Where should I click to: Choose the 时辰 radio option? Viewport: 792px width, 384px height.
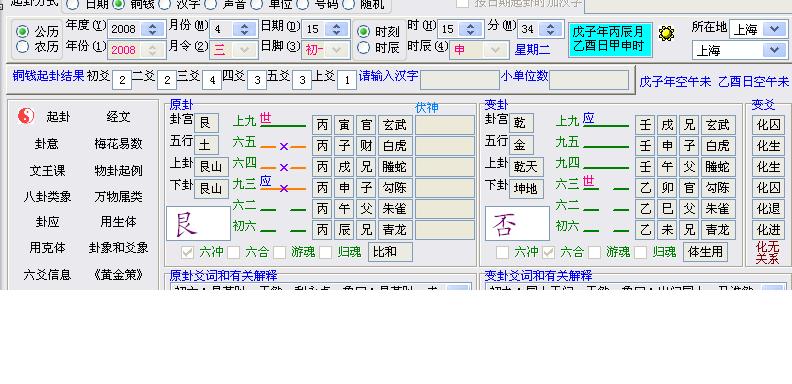(363, 48)
